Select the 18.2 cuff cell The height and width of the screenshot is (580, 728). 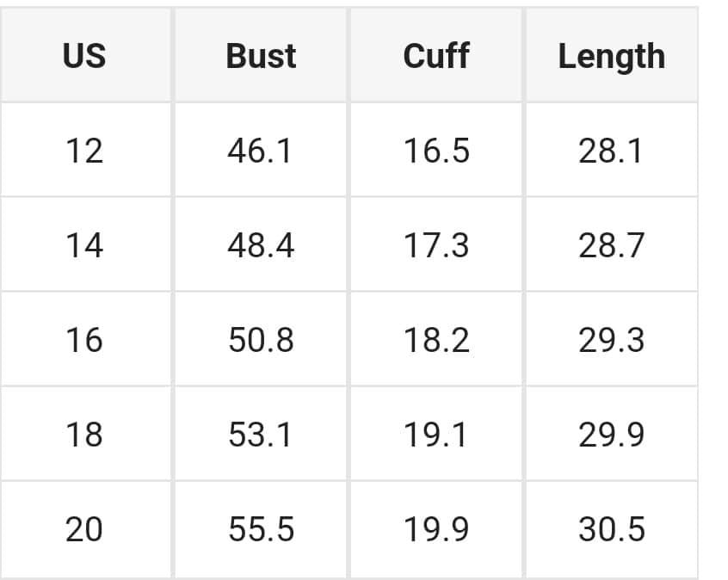[436, 340]
